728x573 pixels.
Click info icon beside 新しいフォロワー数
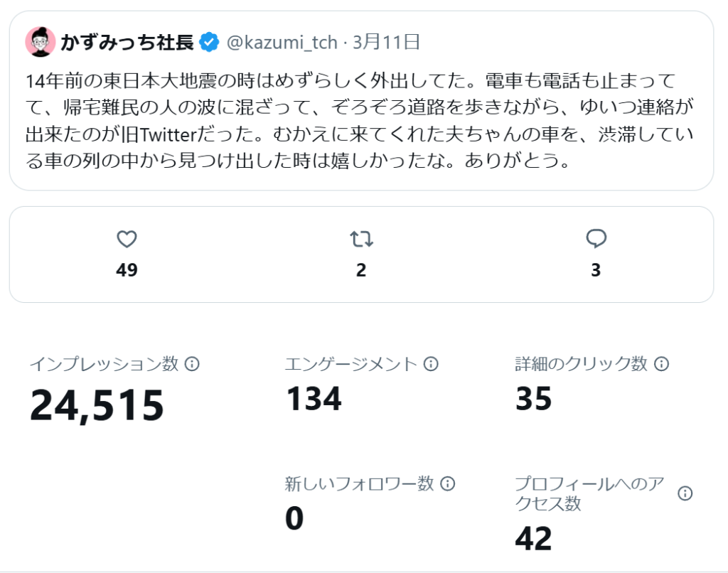point(447,483)
